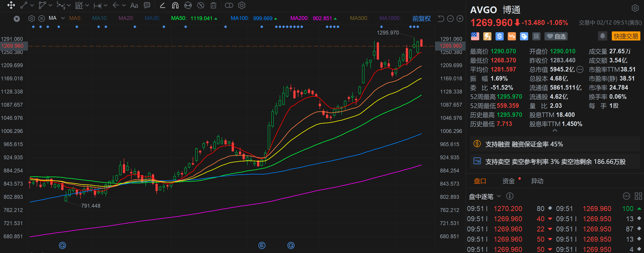Switch to the 资金 tab
Viewport: 644px width, 253px height.
[x=508, y=181]
